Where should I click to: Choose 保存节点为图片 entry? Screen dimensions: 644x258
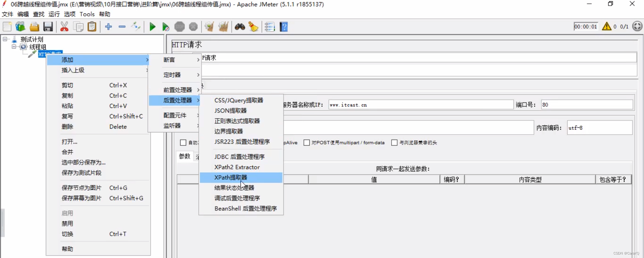coord(98,188)
